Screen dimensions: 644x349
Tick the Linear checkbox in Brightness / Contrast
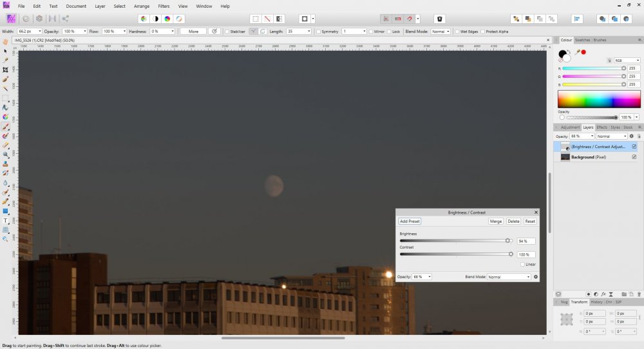click(522, 265)
